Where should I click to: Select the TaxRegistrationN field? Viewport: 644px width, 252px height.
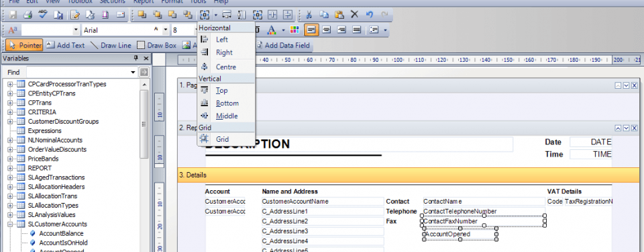click(588, 202)
